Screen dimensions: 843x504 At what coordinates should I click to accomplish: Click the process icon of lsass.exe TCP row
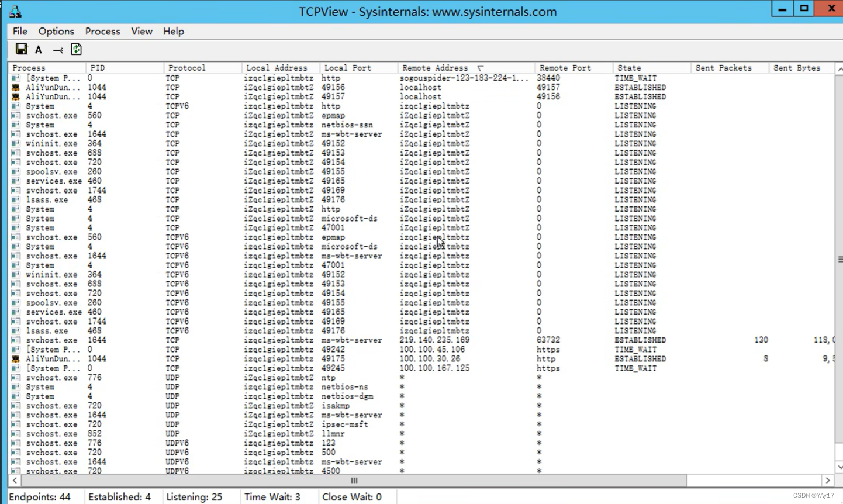click(x=16, y=200)
